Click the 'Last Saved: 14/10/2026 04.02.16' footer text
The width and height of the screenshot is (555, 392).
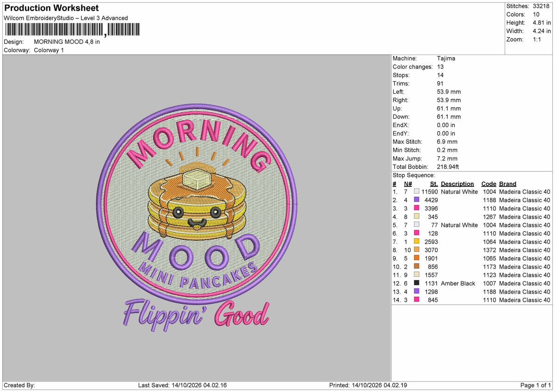182,385
